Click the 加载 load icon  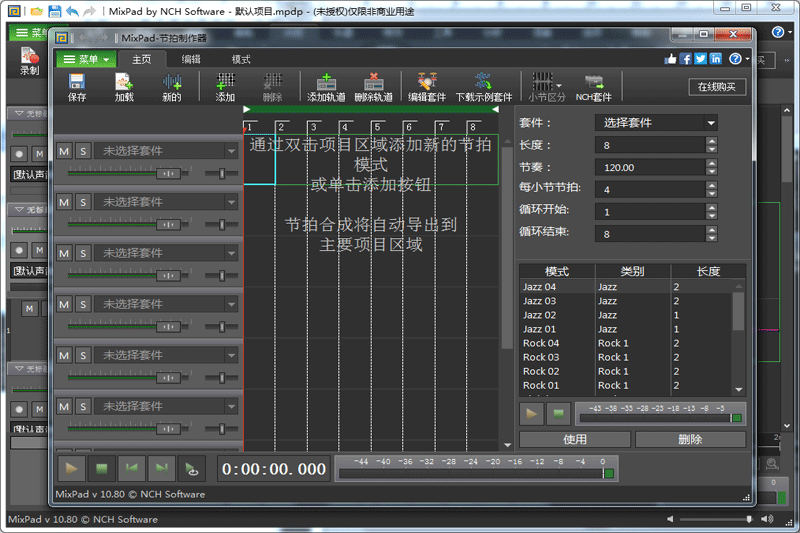(x=124, y=87)
